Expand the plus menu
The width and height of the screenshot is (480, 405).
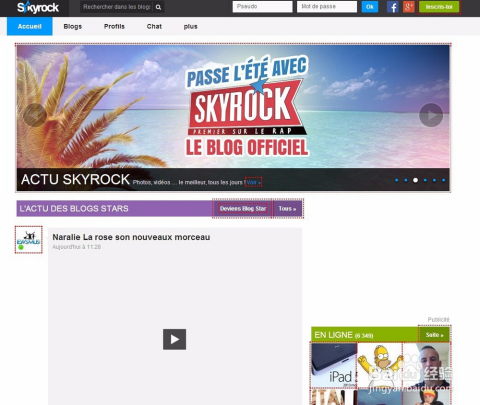(x=190, y=26)
